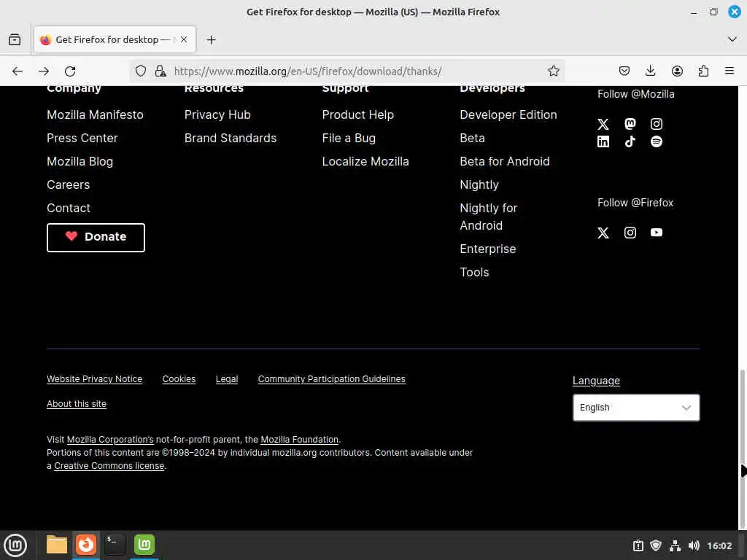The width and height of the screenshot is (747, 560).
Task: Save page to Pocket
Action: point(624,71)
